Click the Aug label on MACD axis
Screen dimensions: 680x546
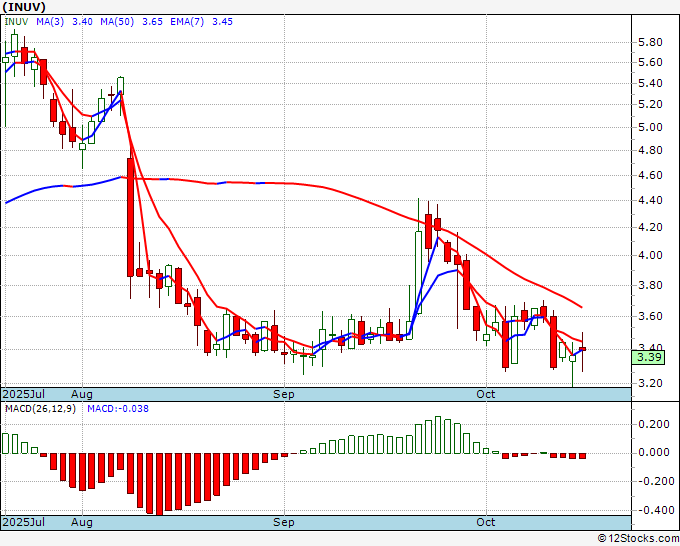(82, 522)
